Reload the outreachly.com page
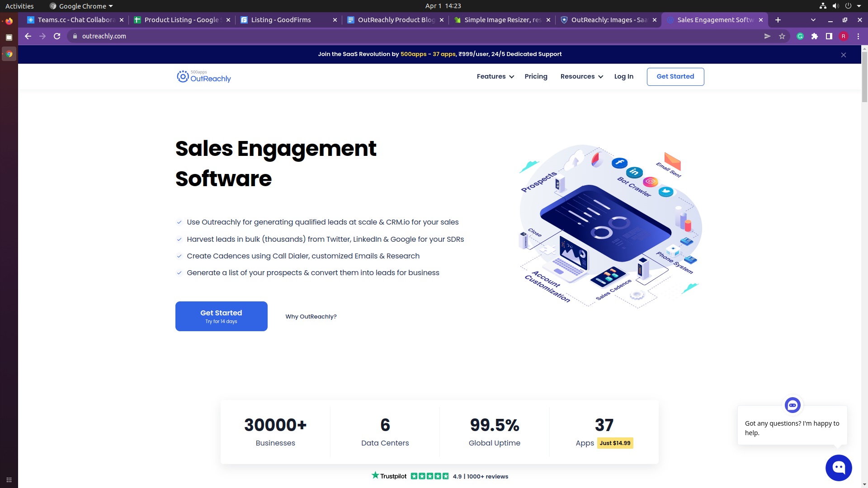 [x=57, y=36]
